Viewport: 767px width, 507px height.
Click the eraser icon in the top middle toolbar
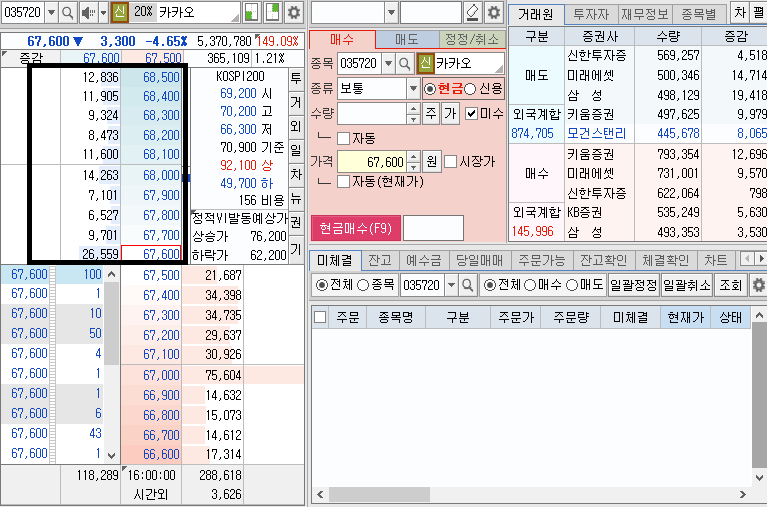(x=473, y=13)
